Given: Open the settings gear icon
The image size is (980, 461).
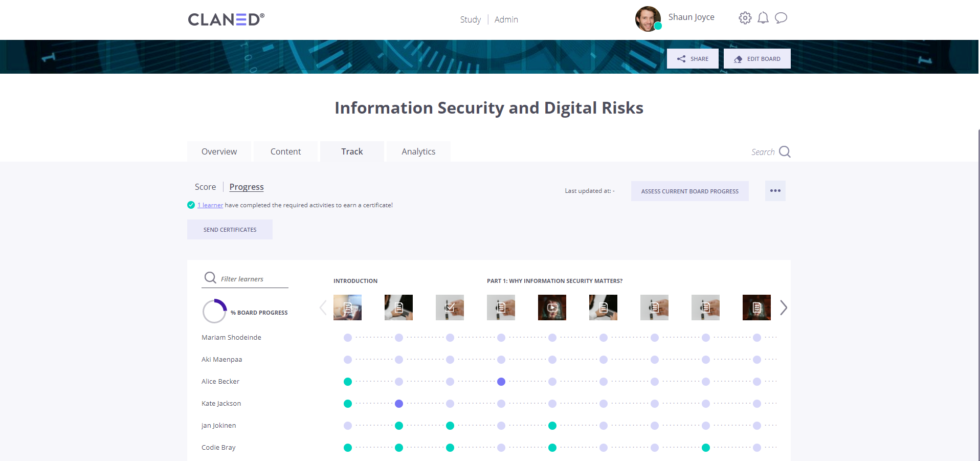Looking at the screenshot, I should point(745,18).
